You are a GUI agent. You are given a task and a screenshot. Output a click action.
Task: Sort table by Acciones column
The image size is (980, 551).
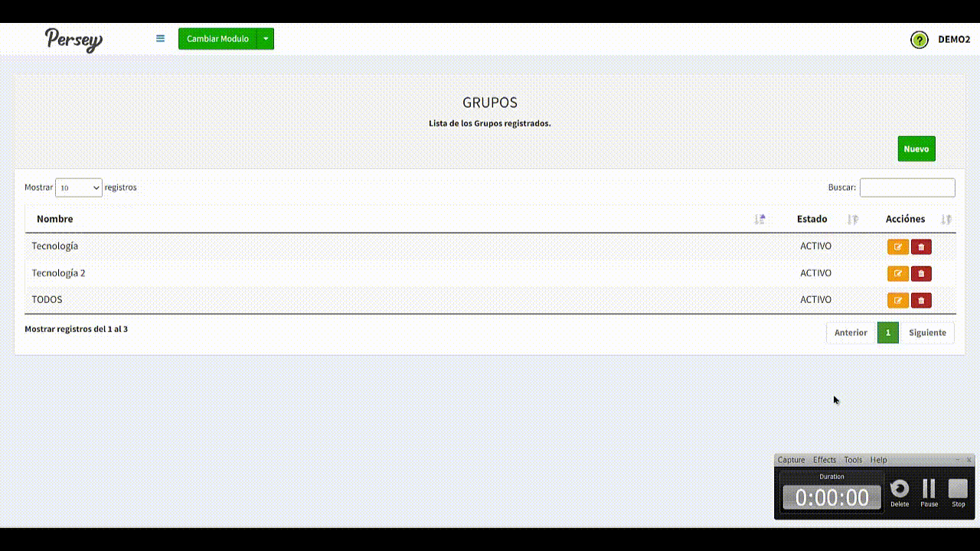(905, 219)
